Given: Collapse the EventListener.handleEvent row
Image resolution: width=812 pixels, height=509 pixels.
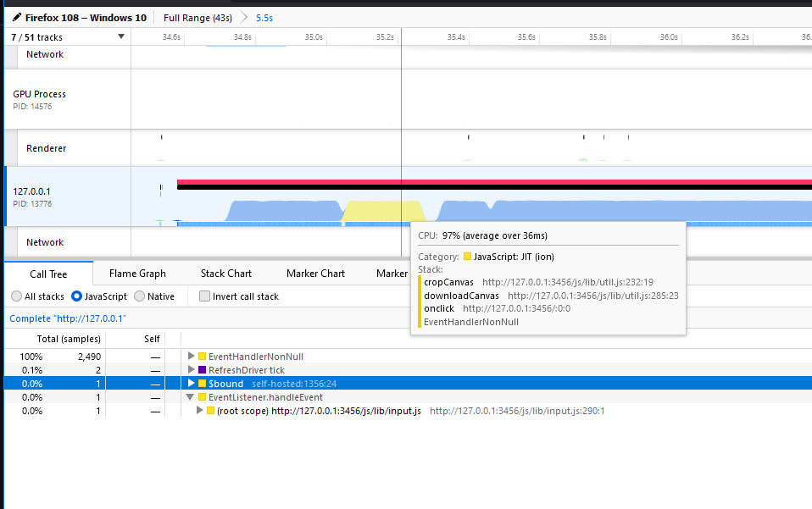Looking at the screenshot, I should (190, 396).
